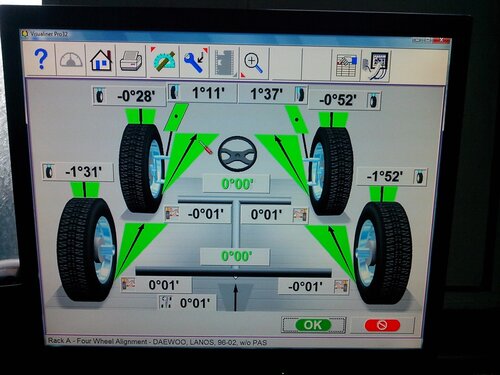The image size is (500, 375).
Task: Click the rear right toe icon
Action: (341, 287)
